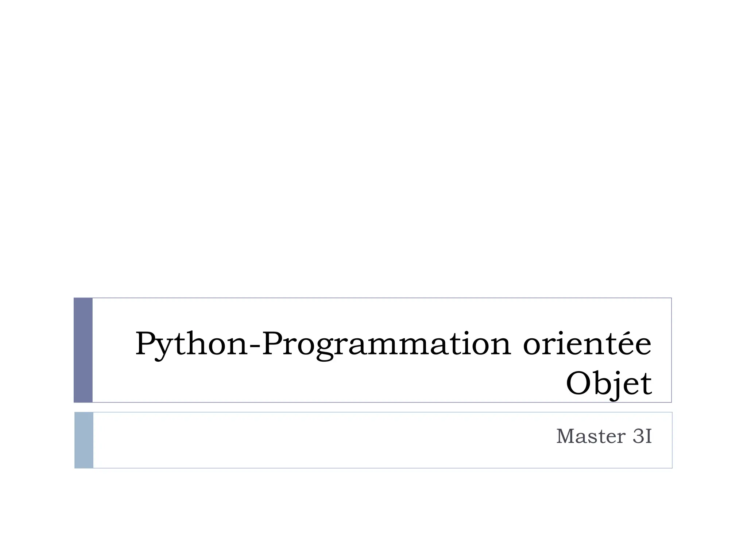Click the blank white area above the title box
Viewport: 747px width, 560px height.
coord(373,146)
